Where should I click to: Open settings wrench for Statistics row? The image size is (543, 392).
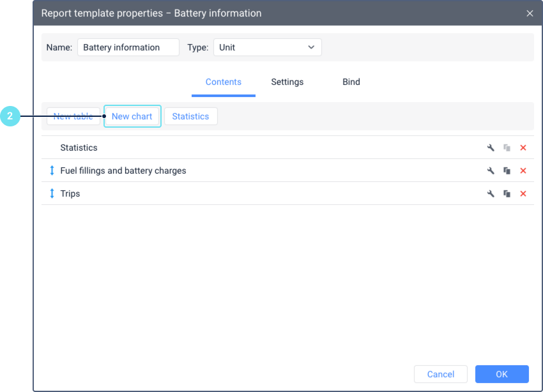[x=491, y=148]
